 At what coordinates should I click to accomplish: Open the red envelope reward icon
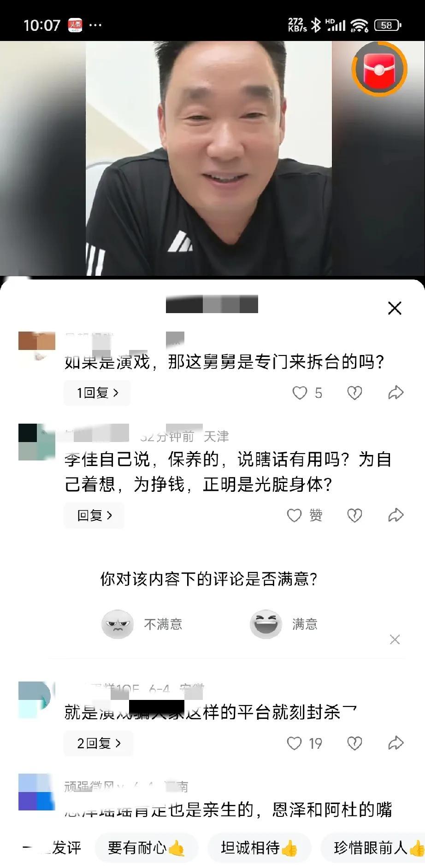click(x=379, y=69)
